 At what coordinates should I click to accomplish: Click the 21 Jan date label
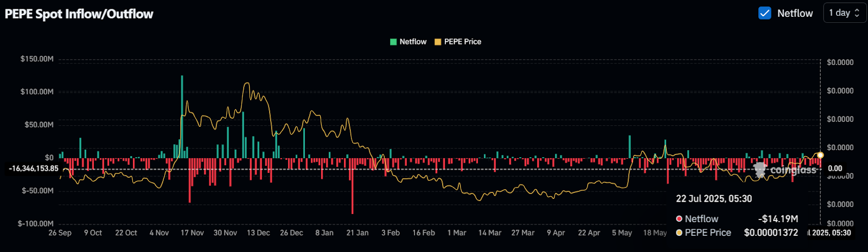click(x=358, y=232)
